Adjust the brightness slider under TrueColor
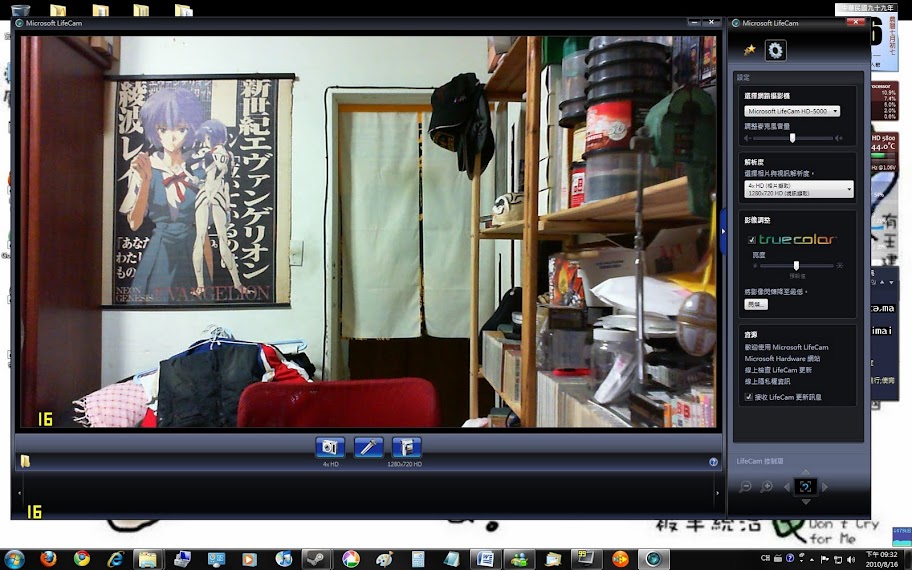The height and width of the screenshot is (570, 912). 796,265
